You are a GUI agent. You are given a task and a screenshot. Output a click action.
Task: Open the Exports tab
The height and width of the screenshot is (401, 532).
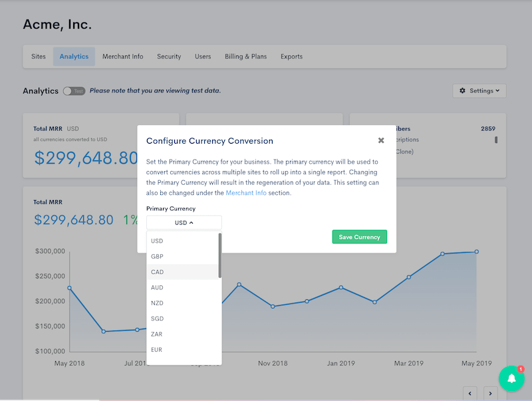(x=291, y=57)
